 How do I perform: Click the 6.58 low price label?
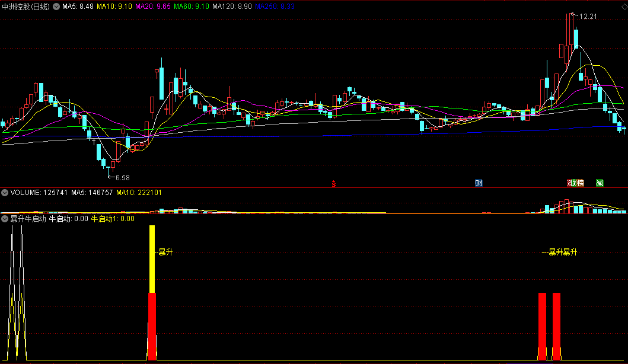pyautogui.click(x=123, y=177)
